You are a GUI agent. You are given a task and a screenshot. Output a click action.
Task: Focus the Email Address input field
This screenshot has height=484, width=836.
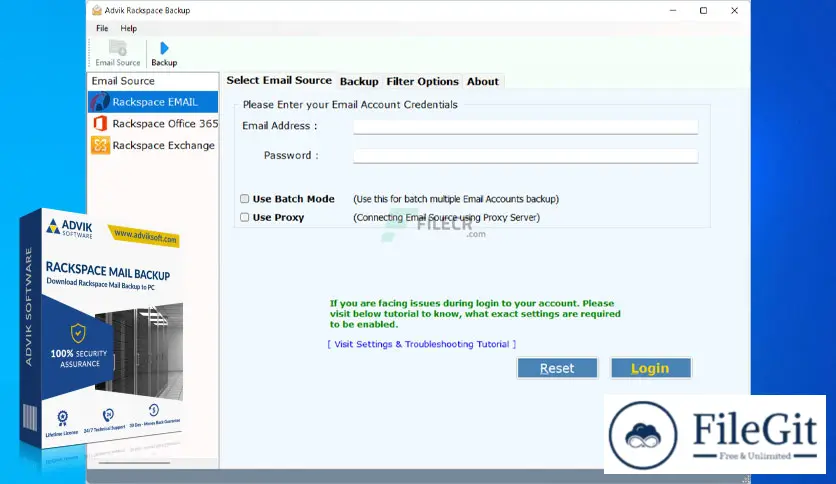click(x=525, y=126)
